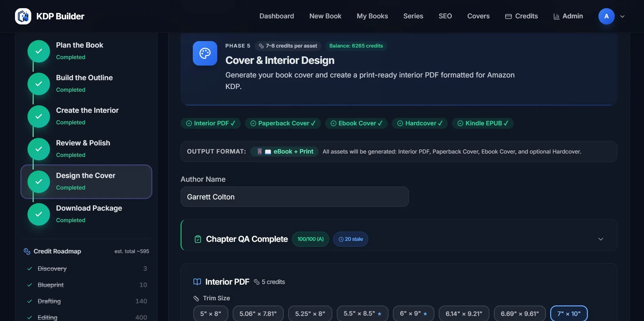Click the KDP Builder logo icon
The height and width of the screenshot is (321, 644).
coord(23,16)
